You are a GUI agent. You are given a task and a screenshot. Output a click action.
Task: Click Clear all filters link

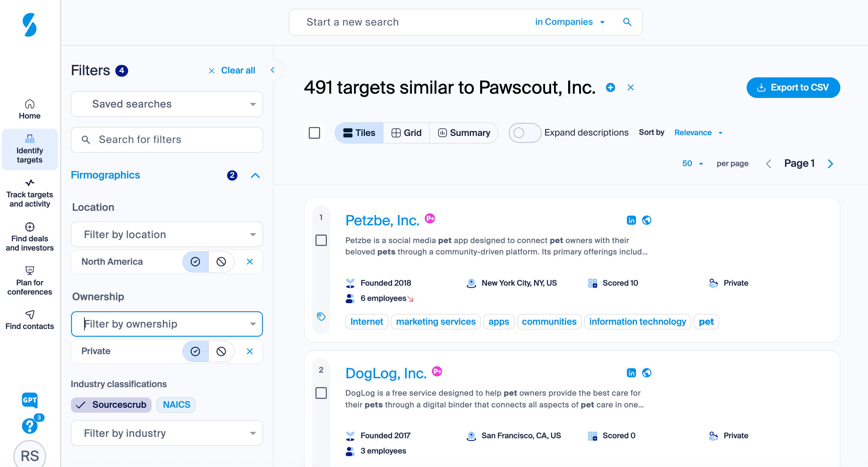232,71
